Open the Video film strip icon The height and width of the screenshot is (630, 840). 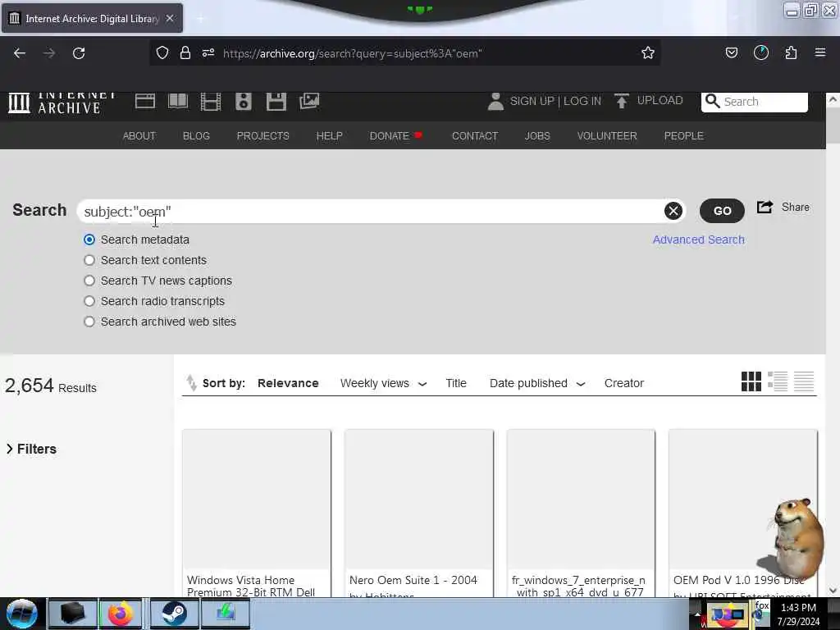pos(211,101)
